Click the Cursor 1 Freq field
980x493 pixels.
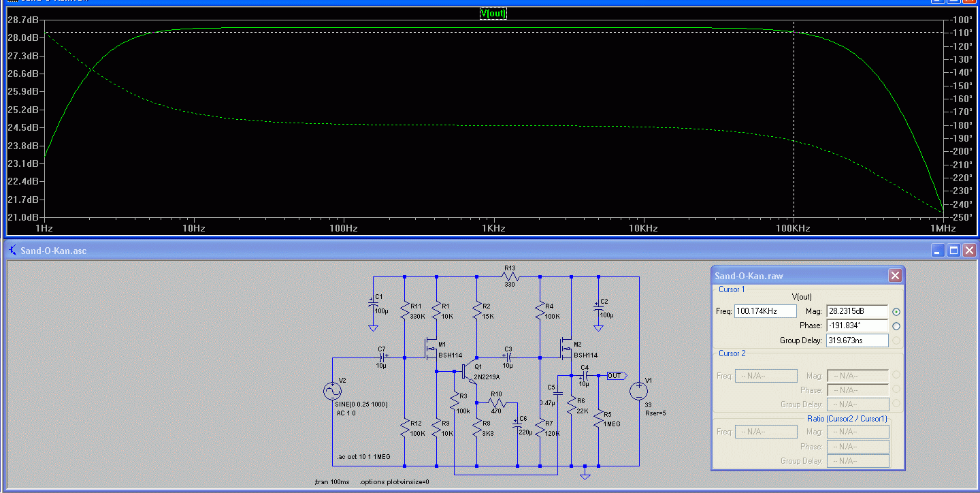coord(766,311)
